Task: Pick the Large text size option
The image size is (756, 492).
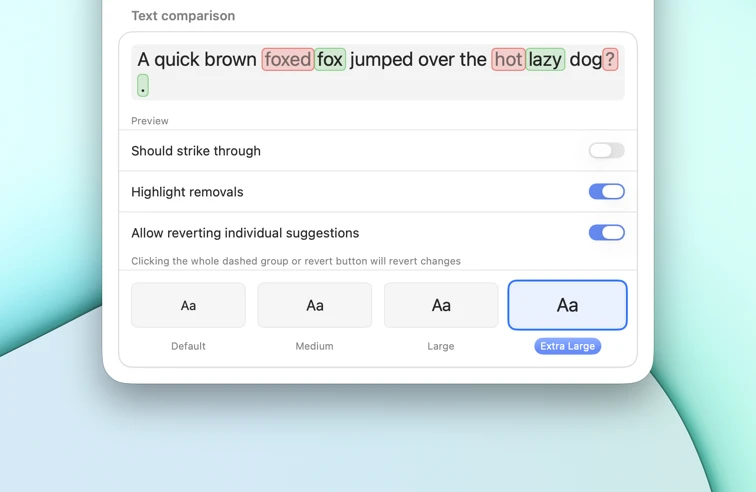Action: pos(441,305)
